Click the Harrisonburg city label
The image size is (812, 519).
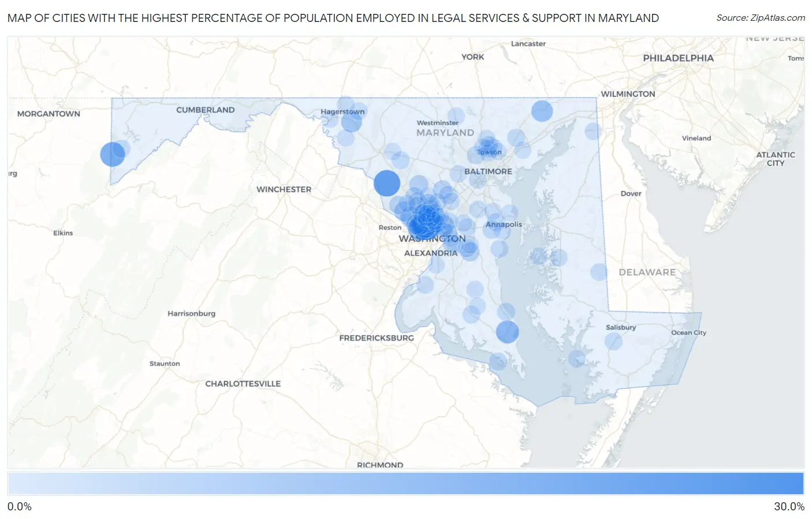pyautogui.click(x=191, y=313)
